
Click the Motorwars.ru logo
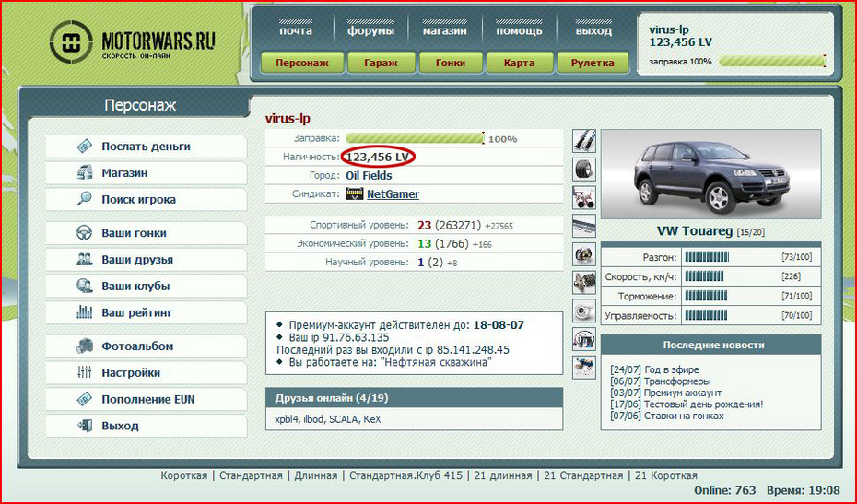click(133, 42)
